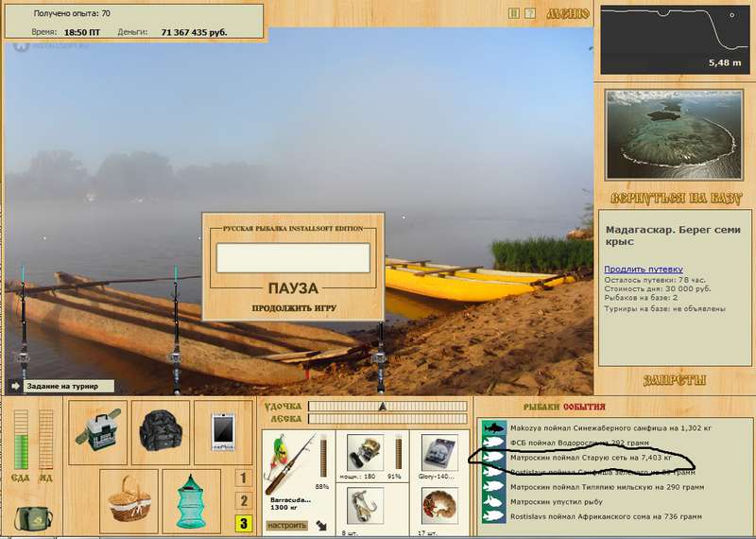Click the Рыбаков на базе: 2 line
This screenshot has width=756, height=539.
pos(641,298)
